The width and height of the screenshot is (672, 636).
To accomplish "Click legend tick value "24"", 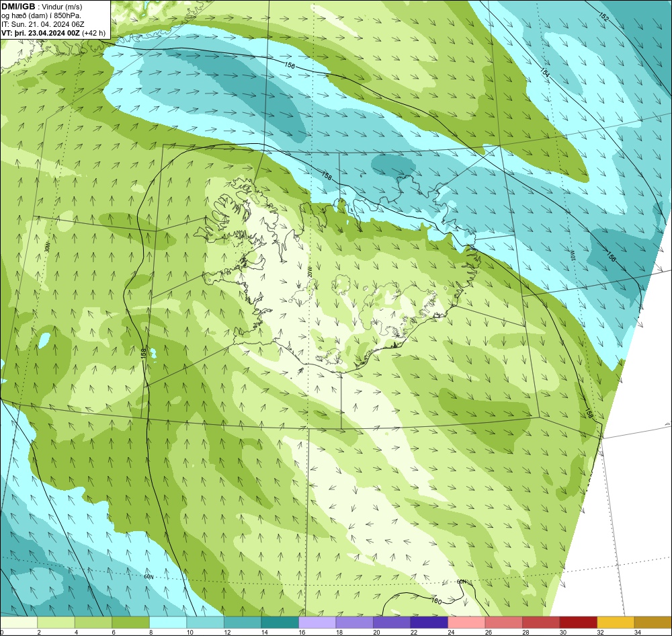I will click(451, 632).
